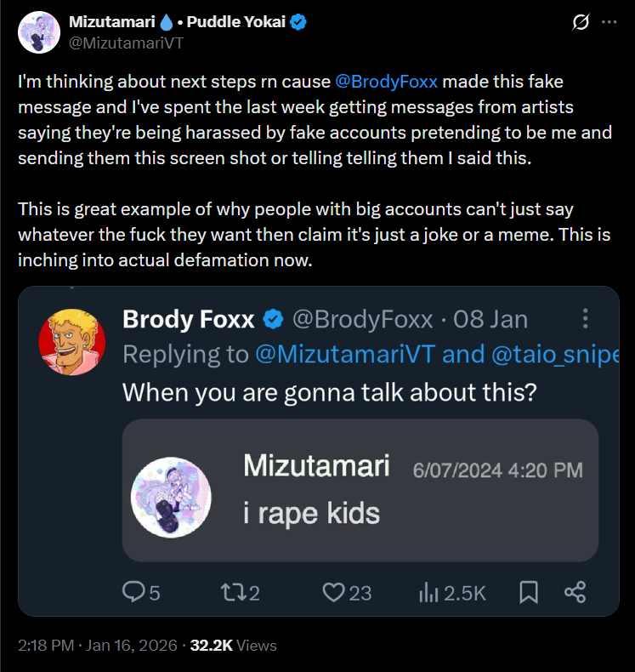The image size is (635, 672).
Task: Click the embedded Mizutamari message screenshot
Action: coord(360,490)
